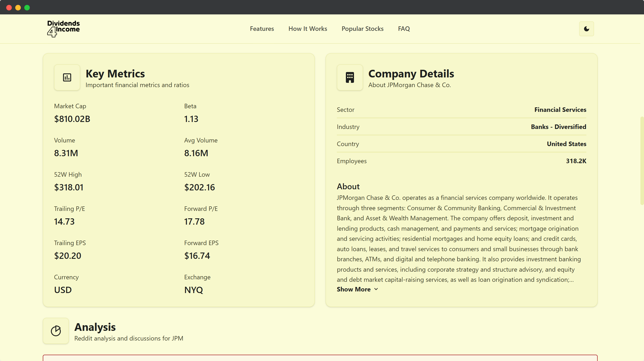The height and width of the screenshot is (361, 644).
Task: Click the Dividends 4 Income logo
Action: [63, 29]
